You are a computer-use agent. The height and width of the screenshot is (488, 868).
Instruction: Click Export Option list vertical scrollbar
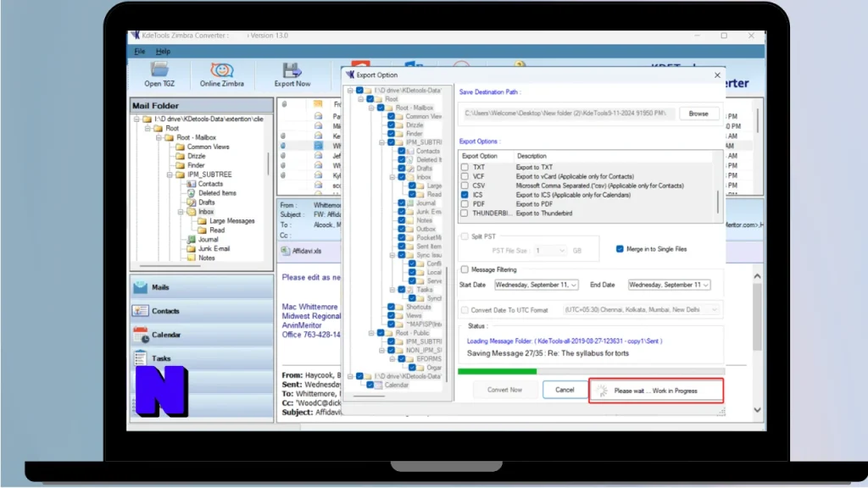pos(718,202)
